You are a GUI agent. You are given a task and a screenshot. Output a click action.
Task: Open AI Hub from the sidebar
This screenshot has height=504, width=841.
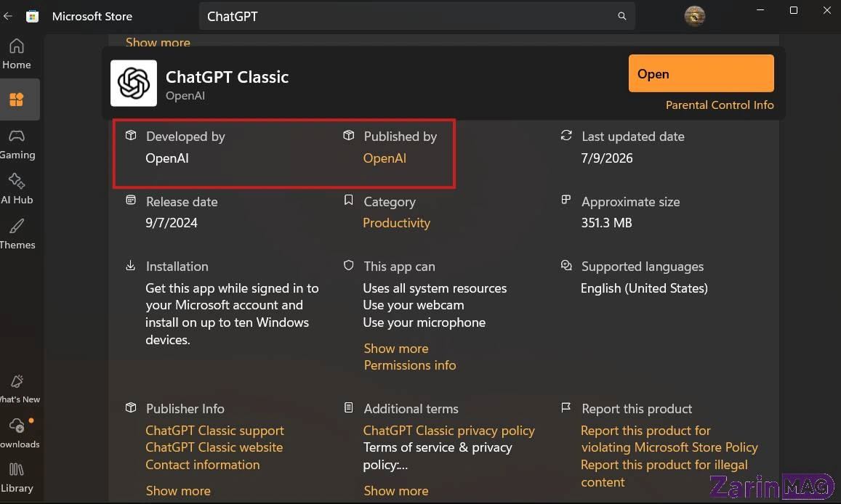(17, 189)
